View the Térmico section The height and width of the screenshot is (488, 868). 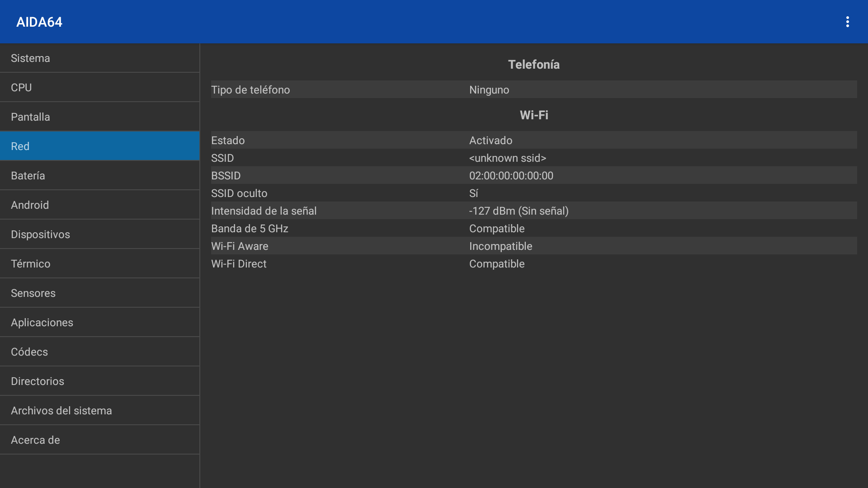pos(99,264)
